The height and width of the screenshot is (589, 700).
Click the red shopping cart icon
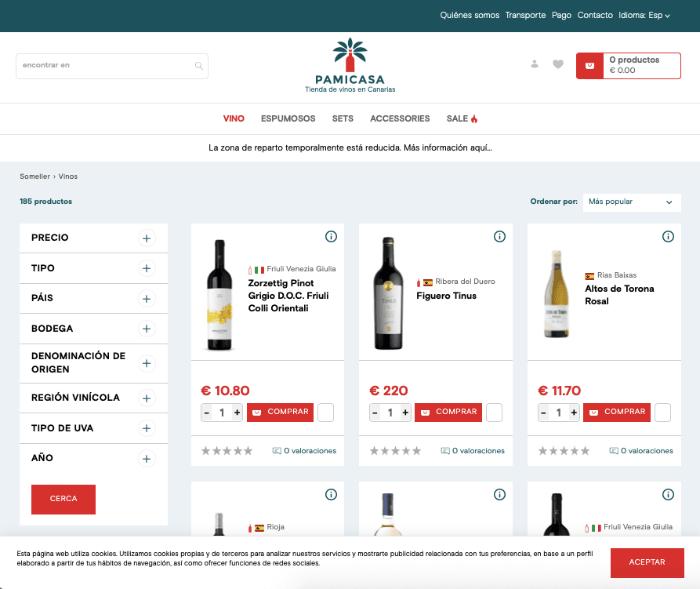pos(589,66)
